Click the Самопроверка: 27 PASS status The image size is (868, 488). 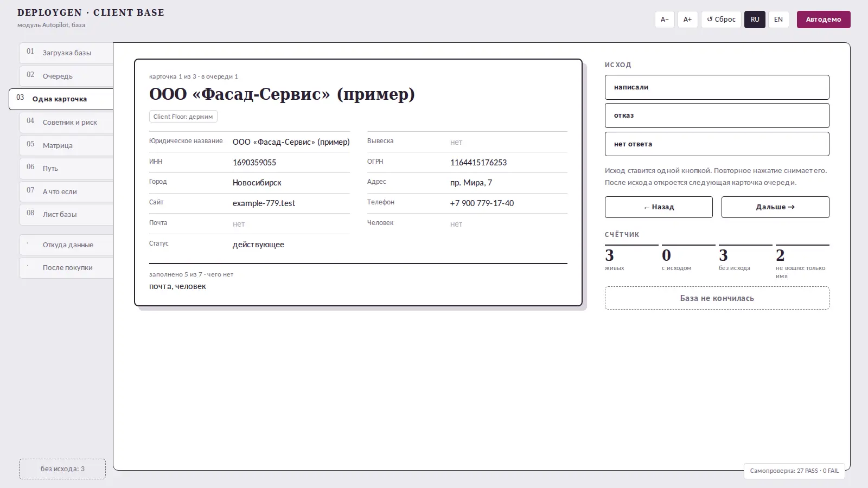click(794, 471)
